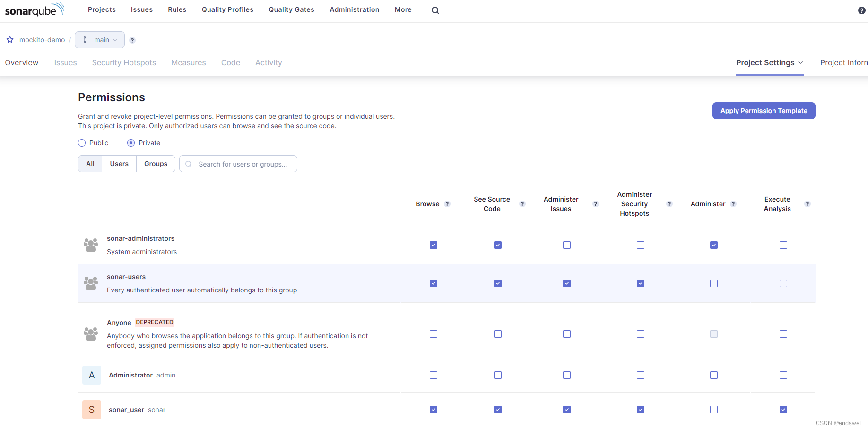Star mockito-demo as a favorite
The height and width of the screenshot is (430, 868).
point(10,40)
